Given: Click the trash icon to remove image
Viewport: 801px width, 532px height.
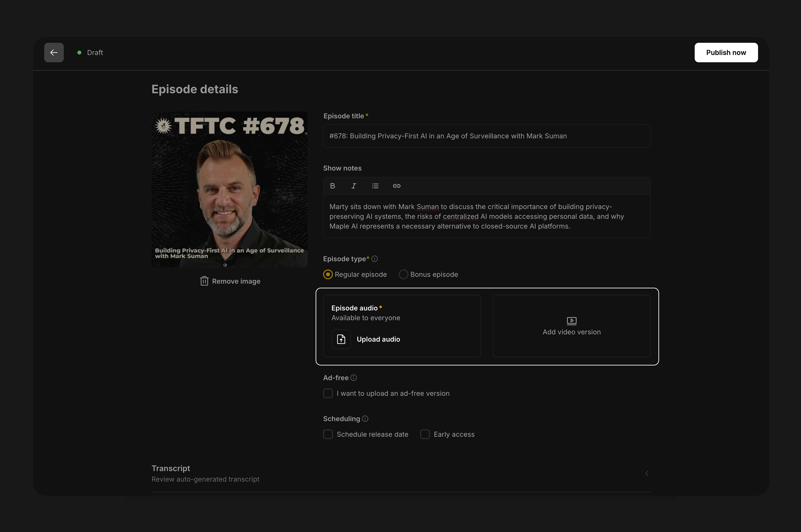Looking at the screenshot, I should click(x=204, y=281).
